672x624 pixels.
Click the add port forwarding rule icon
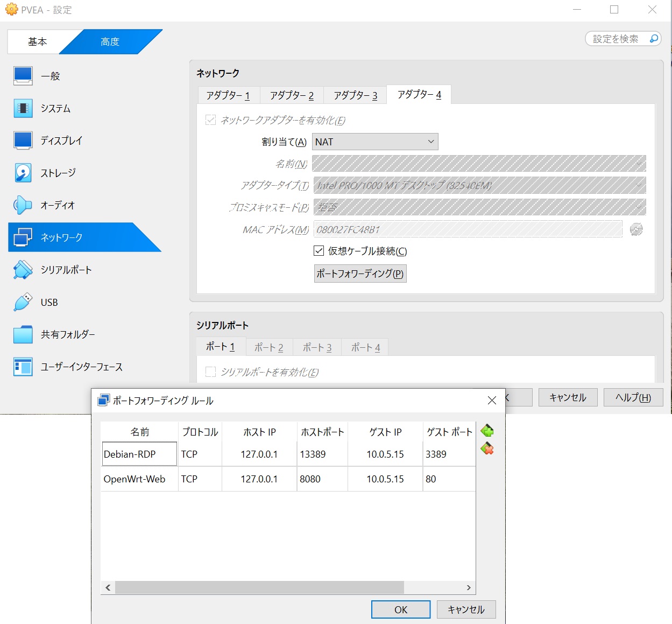(487, 431)
